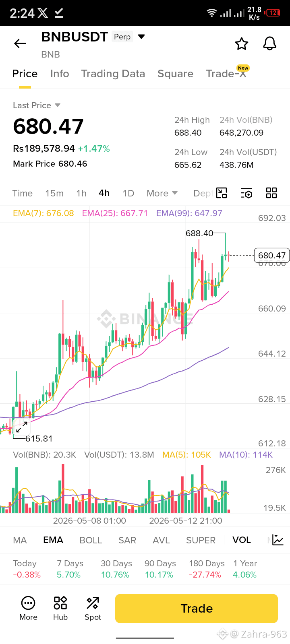Tap 615.81 chart low label

click(39, 439)
